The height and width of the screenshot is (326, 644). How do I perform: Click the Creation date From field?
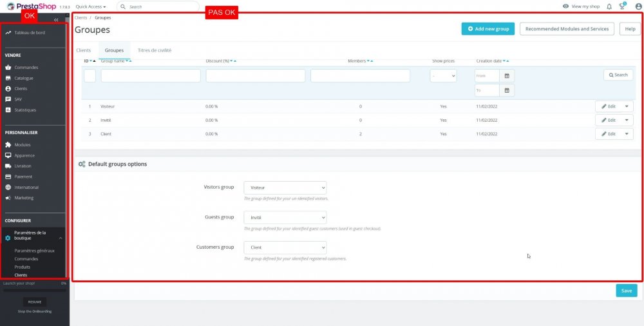[x=487, y=75]
